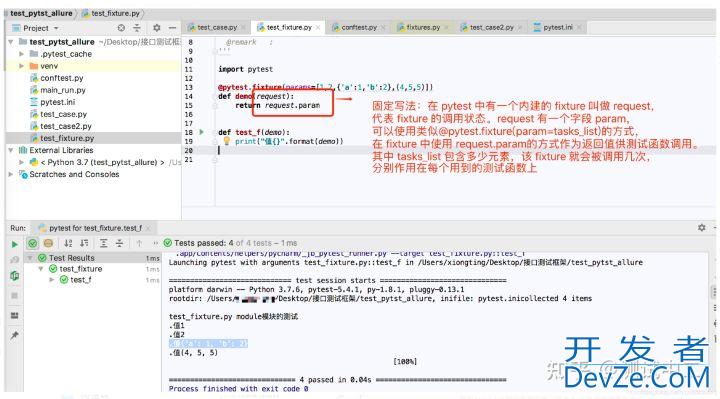Switch to fixtures.py editor tab
Viewport: 720px width, 399px height.
pyautogui.click(x=423, y=28)
